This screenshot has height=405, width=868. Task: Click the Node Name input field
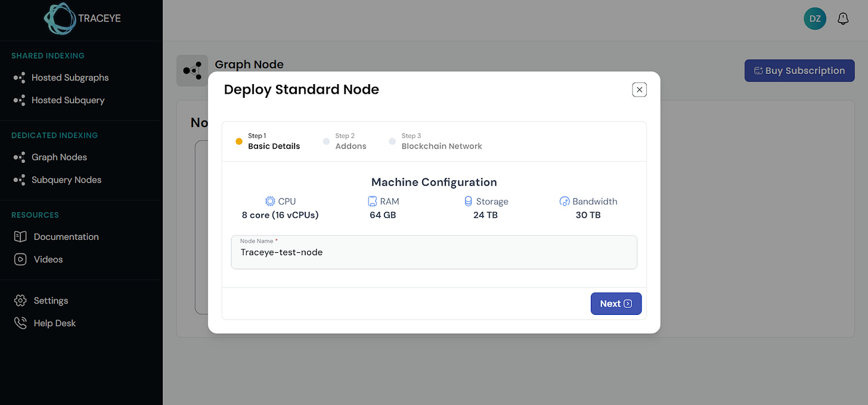(x=434, y=252)
